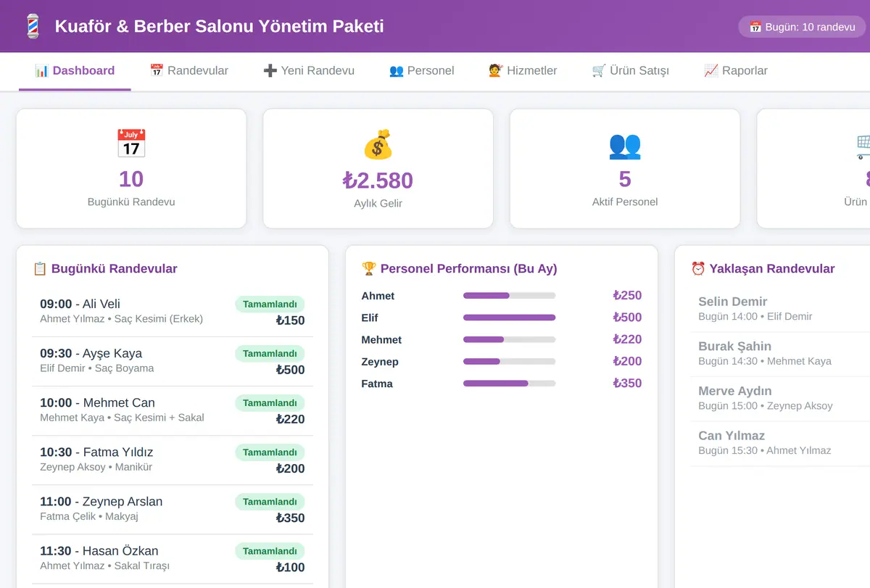Screen dimensions: 870x588
Task: Click the Bugün 14:30 • Mehmet Kaya line
Action: [765, 361]
